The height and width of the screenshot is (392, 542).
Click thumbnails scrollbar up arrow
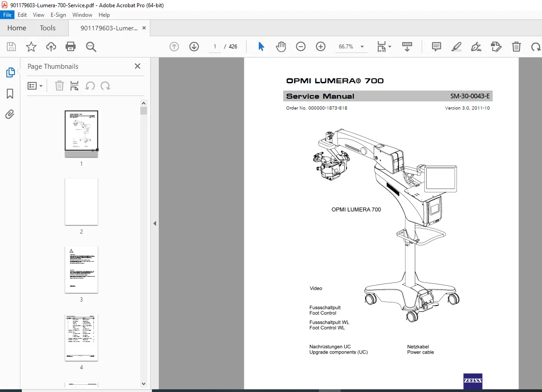[144, 103]
